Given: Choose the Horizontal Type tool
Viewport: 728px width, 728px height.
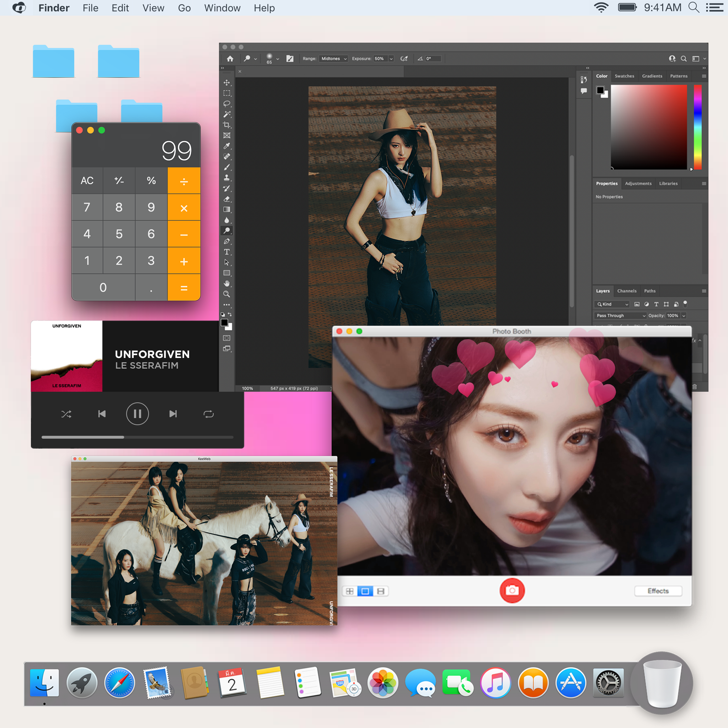Looking at the screenshot, I should click(x=226, y=252).
